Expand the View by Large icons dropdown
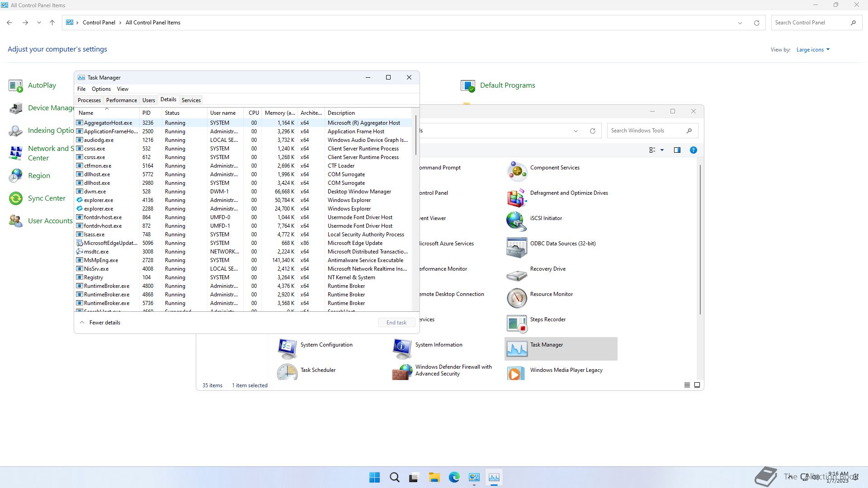Image resolution: width=868 pixels, height=488 pixels. (x=812, y=50)
